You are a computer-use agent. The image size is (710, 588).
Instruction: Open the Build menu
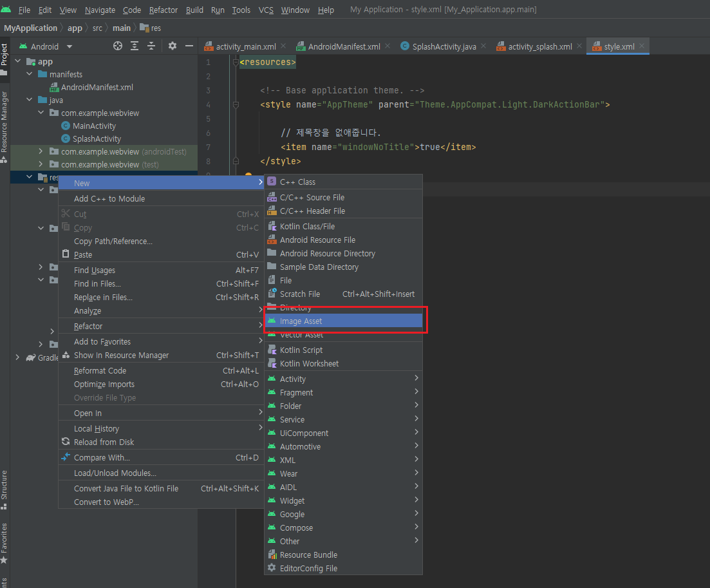tap(194, 10)
